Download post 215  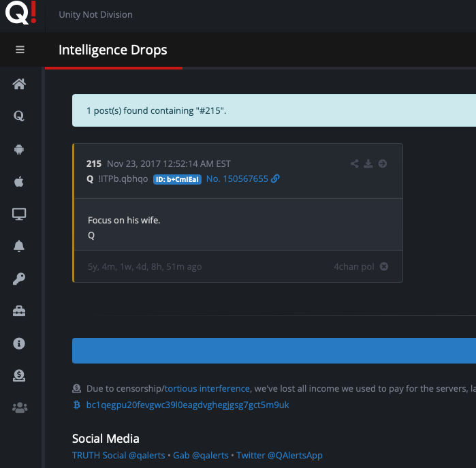(368, 163)
